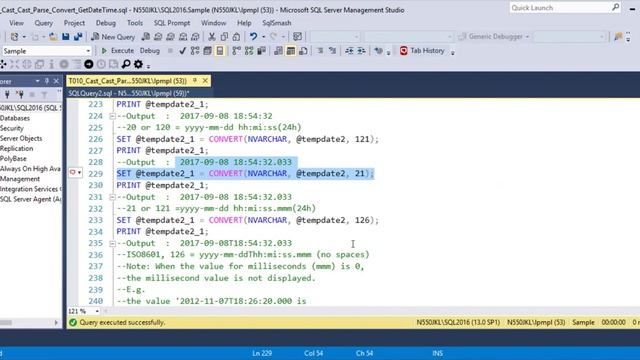Decrease indent icon in toolbar
This screenshot has height=360, width=640.
349,51
